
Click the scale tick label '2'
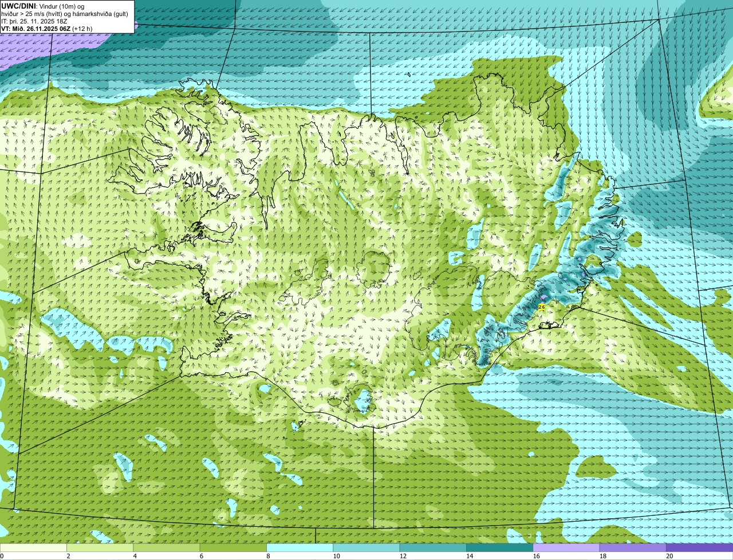[68, 556]
